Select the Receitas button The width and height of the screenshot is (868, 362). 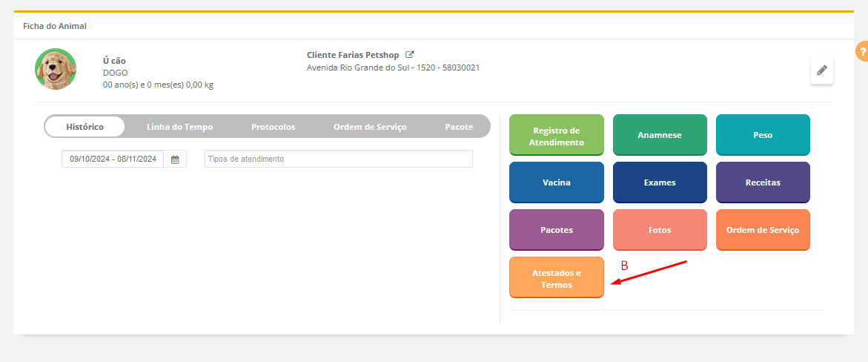[x=763, y=182]
